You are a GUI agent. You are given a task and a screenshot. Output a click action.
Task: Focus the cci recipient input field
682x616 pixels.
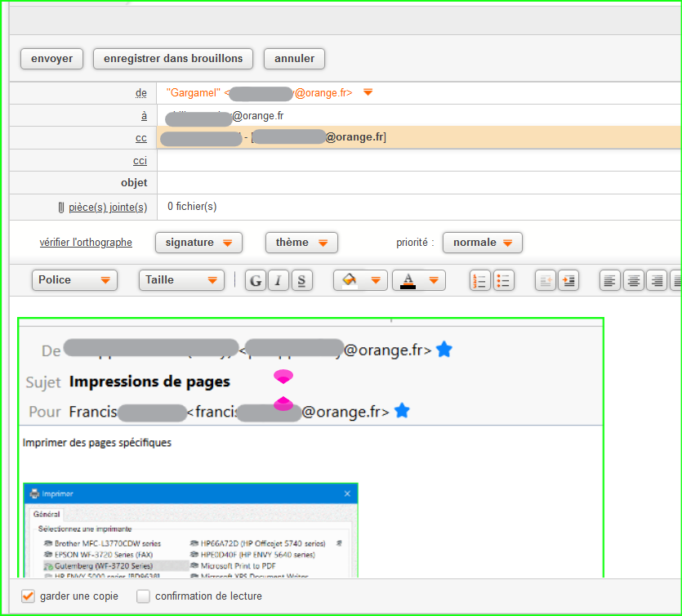tap(419, 160)
